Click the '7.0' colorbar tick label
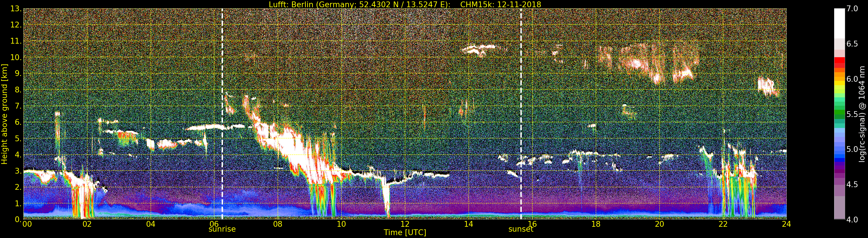This screenshot has height=238, width=868. tap(852, 9)
